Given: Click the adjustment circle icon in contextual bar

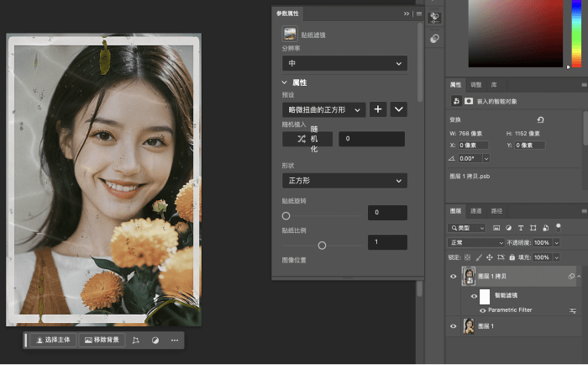Looking at the screenshot, I should [x=155, y=341].
